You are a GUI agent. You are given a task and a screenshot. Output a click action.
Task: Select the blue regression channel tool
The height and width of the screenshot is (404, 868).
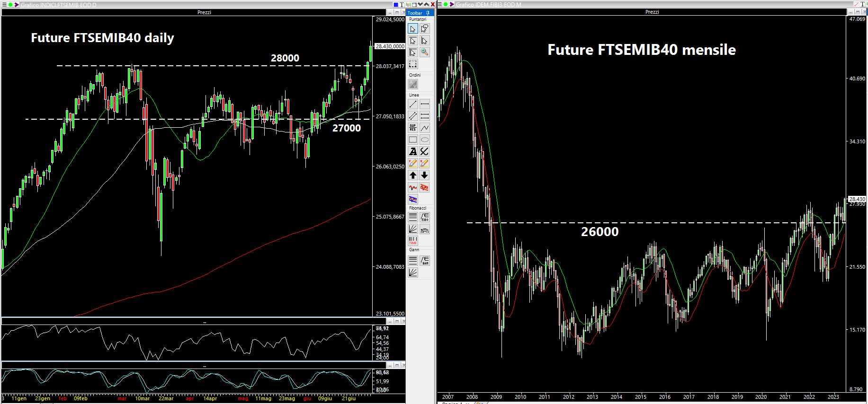(x=413, y=199)
